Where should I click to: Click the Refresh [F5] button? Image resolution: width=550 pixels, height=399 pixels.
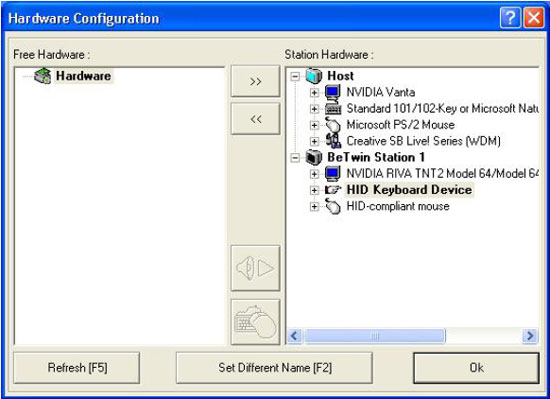click(77, 368)
